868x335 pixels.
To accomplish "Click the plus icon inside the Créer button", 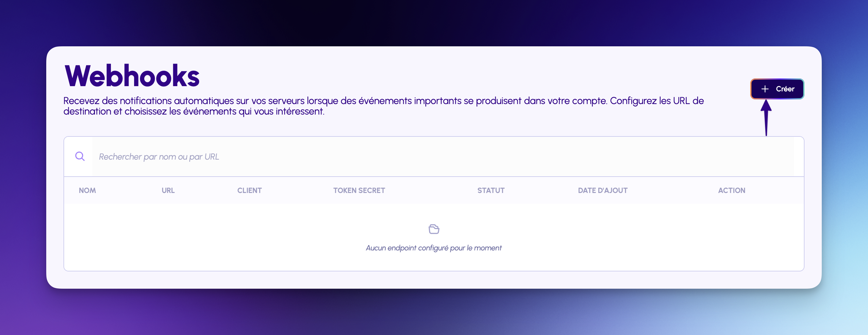I will [765, 89].
